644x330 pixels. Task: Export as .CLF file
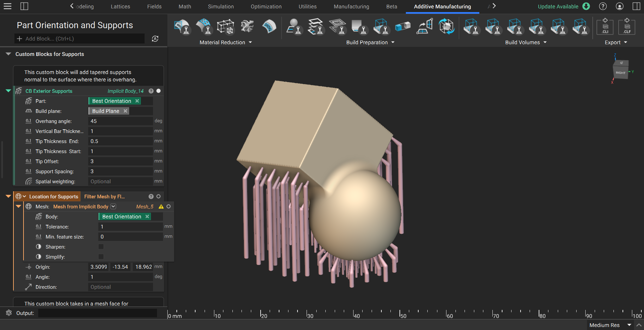(x=627, y=26)
